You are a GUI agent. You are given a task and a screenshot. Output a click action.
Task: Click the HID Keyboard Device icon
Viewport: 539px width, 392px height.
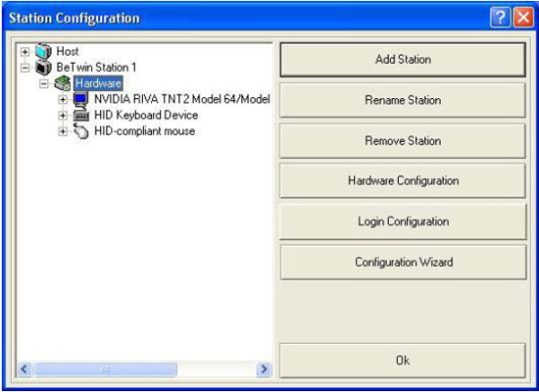point(81,116)
